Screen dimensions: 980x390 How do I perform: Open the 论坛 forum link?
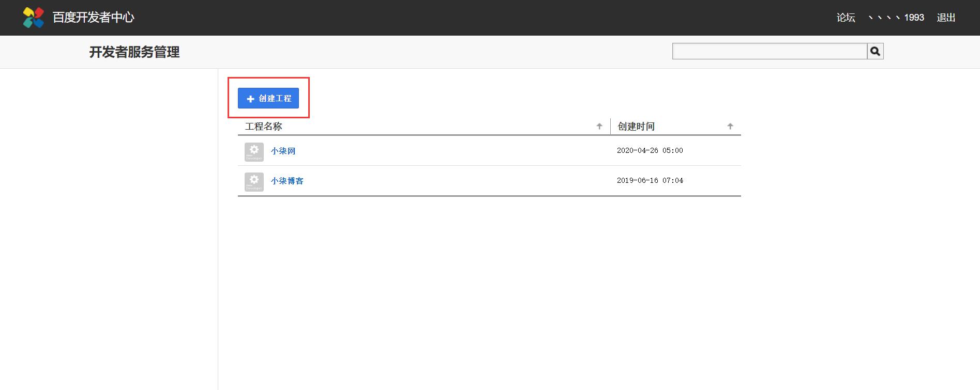point(846,18)
